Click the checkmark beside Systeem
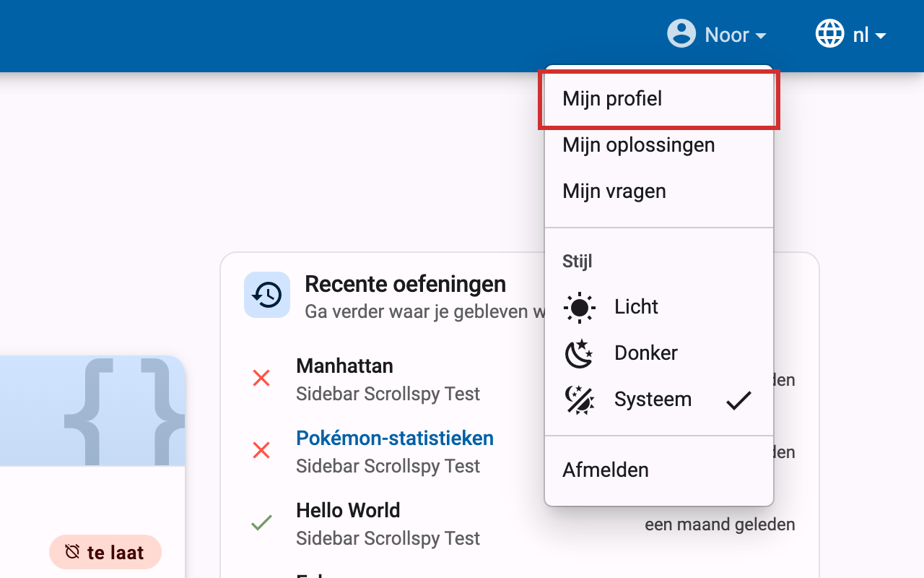Image resolution: width=924 pixels, height=578 pixels. pos(738,400)
